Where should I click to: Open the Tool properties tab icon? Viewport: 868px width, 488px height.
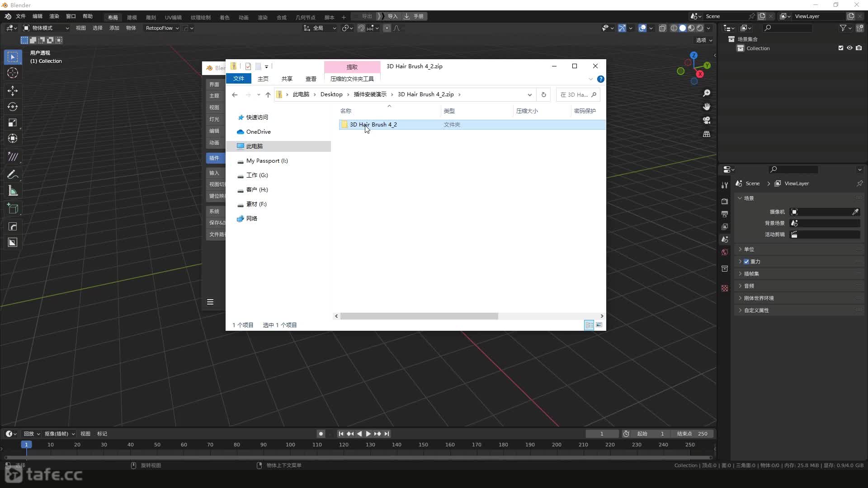point(725,185)
